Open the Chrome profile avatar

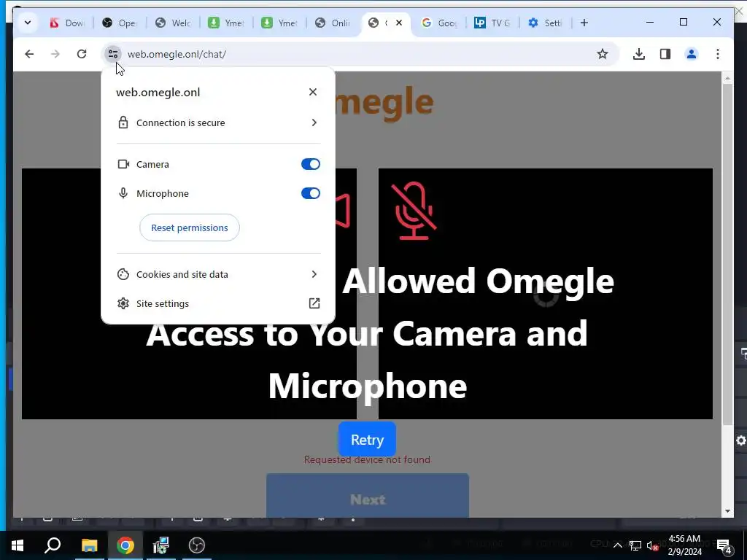coord(692,54)
